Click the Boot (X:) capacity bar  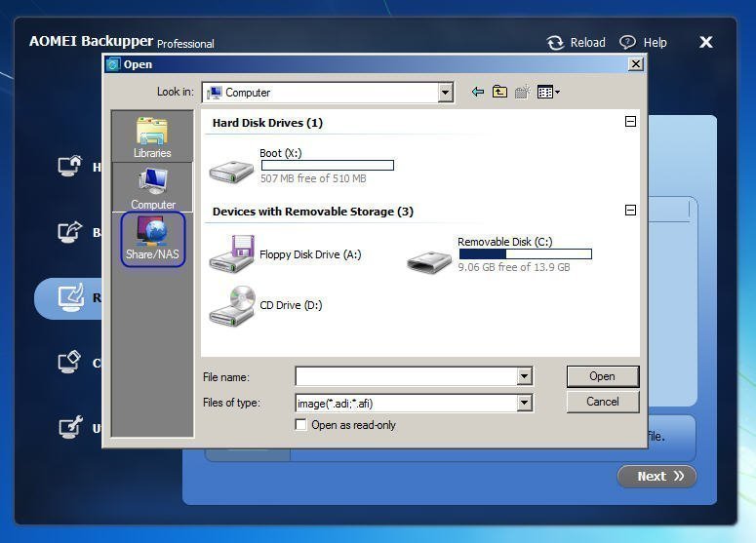328,166
